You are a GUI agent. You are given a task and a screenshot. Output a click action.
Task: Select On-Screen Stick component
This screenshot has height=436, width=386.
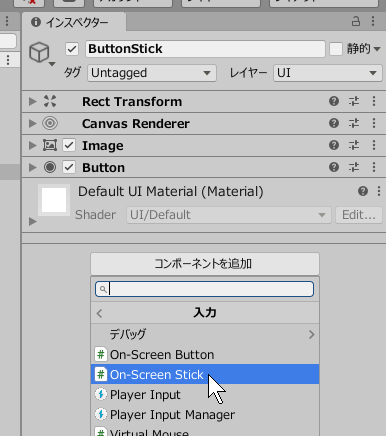click(205, 374)
